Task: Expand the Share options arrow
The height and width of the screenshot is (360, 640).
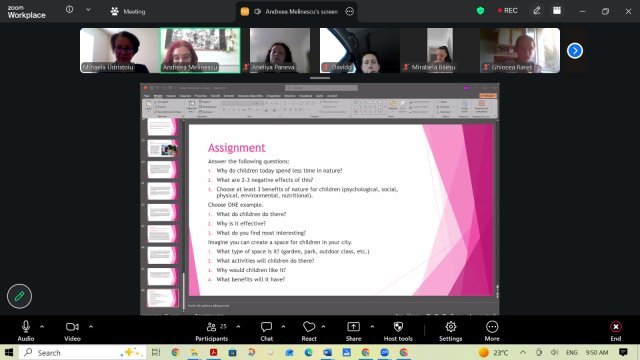Action: (x=372, y=327)
